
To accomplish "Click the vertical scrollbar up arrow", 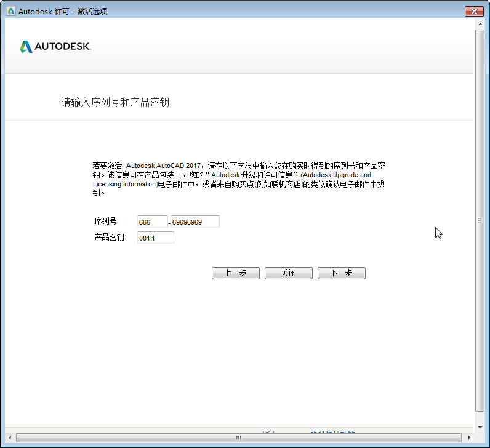I will [480, 24].
